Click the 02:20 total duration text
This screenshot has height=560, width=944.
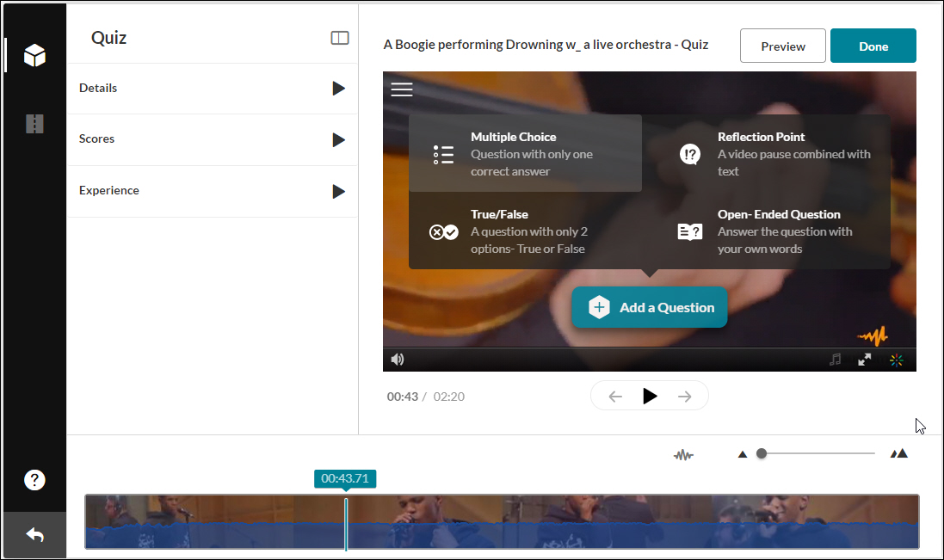click(449, 397)
